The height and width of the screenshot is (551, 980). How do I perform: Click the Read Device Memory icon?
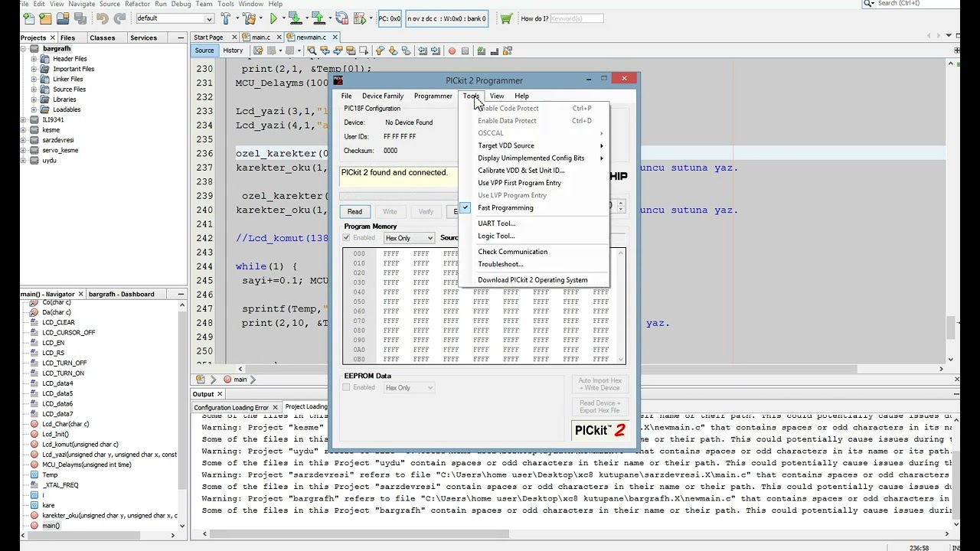click(x=317, y=18)
